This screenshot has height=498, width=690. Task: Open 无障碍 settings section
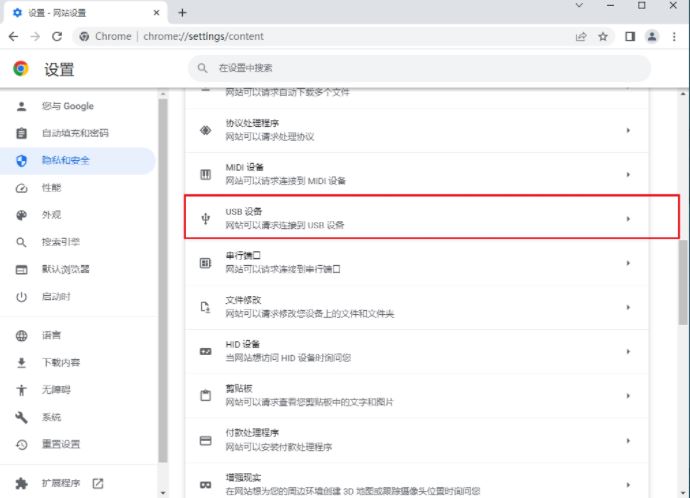pyautogui.click(x=77, y=390)
